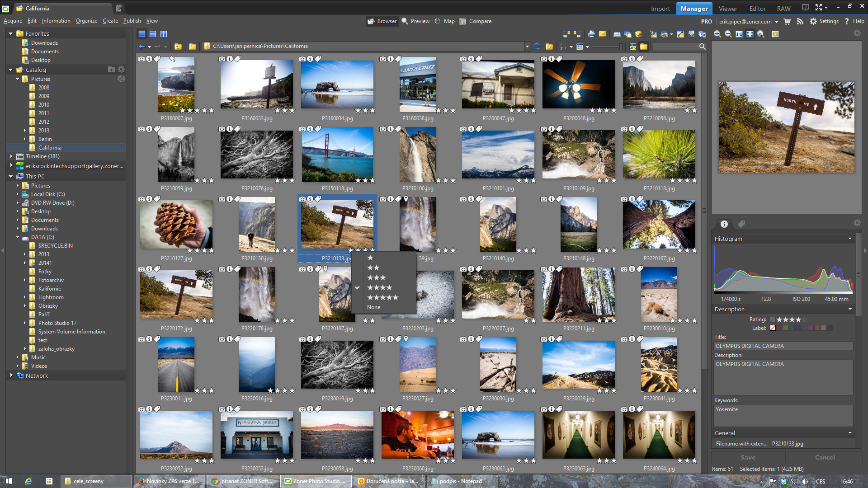Click the horizontal split window layout icon
868x488 pixels.
(153, 34)
